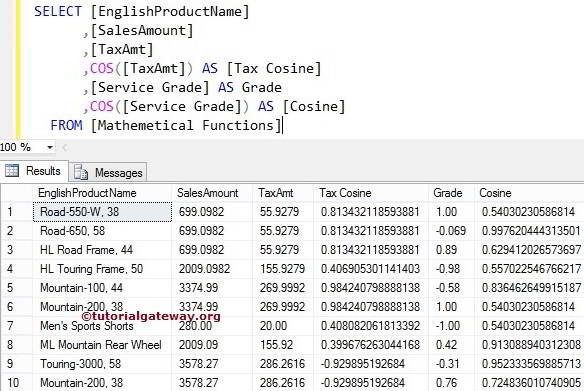This screenshot has width=584, height=391.
Task: Click the -0.31 grade cell
Action: [451, 364]
